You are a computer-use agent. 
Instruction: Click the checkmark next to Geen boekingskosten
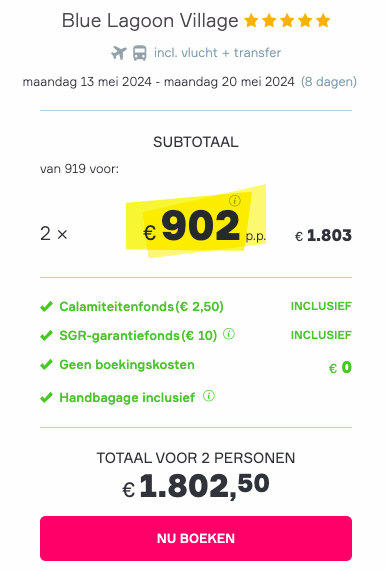point(46,365)
